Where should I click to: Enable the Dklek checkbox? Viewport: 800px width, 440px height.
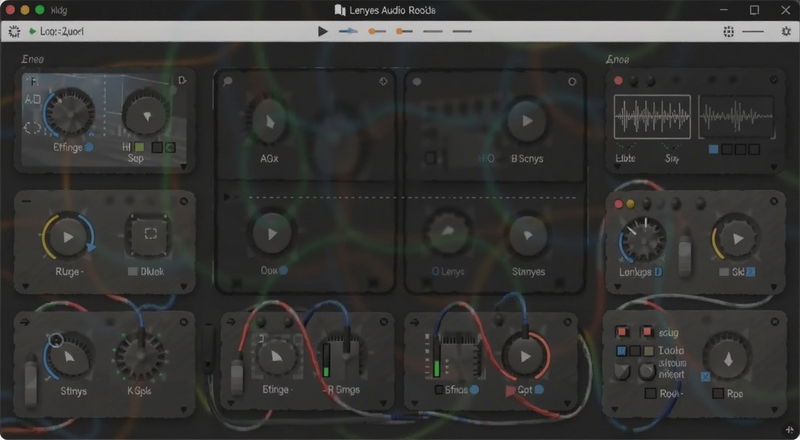133,272
